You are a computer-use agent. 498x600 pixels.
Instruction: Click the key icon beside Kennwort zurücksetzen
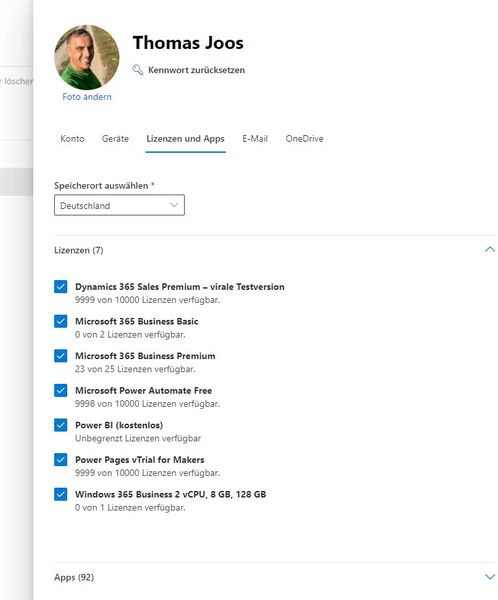click(x=137, y=70)
